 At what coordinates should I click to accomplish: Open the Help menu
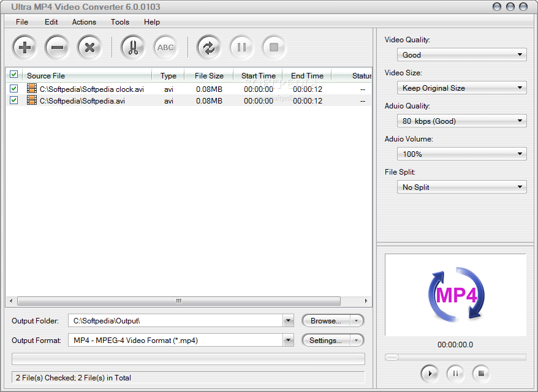click(x=151, y=22)
